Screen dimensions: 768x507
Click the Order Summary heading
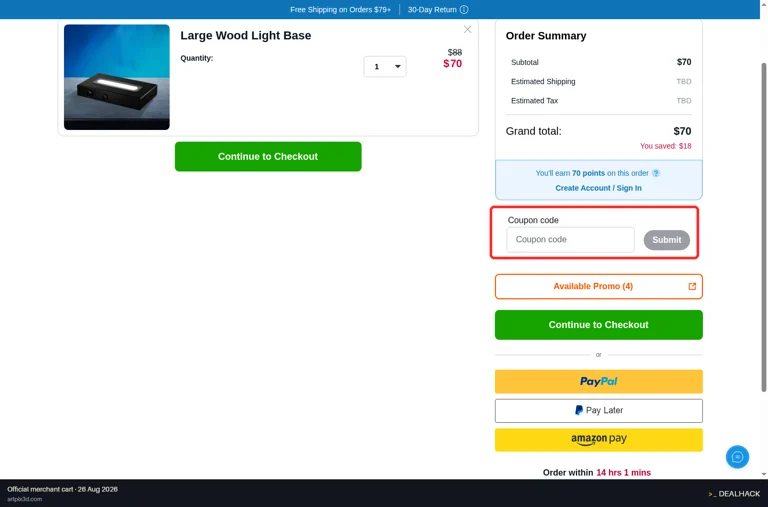point(546,36)
